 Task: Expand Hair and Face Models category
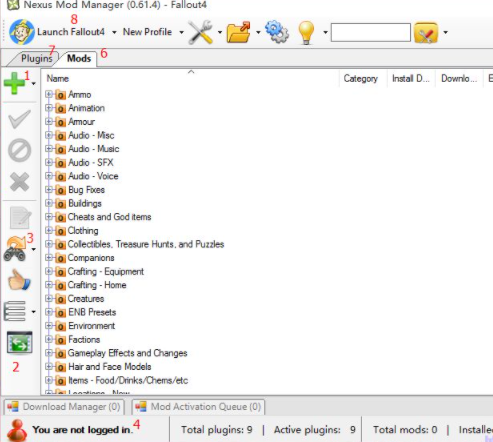(x=49, y=366)
